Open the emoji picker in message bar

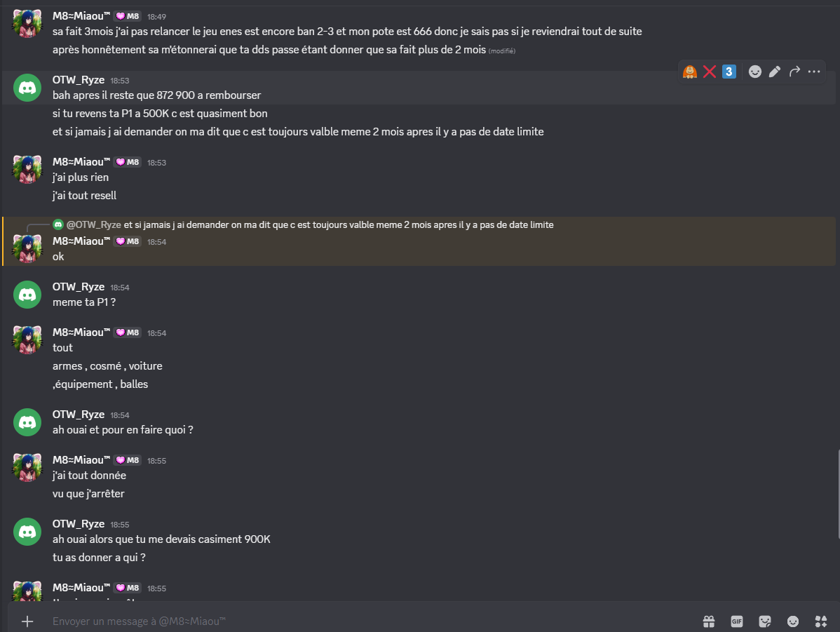click(793, 621)
